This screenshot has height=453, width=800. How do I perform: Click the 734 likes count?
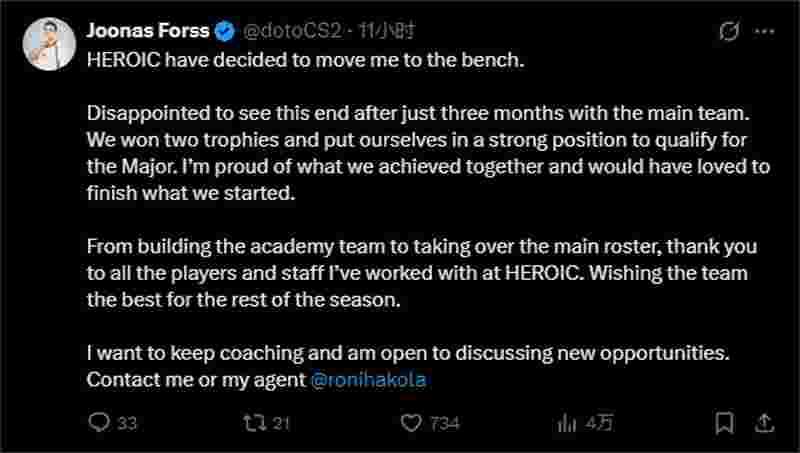(x=445, y=423)
